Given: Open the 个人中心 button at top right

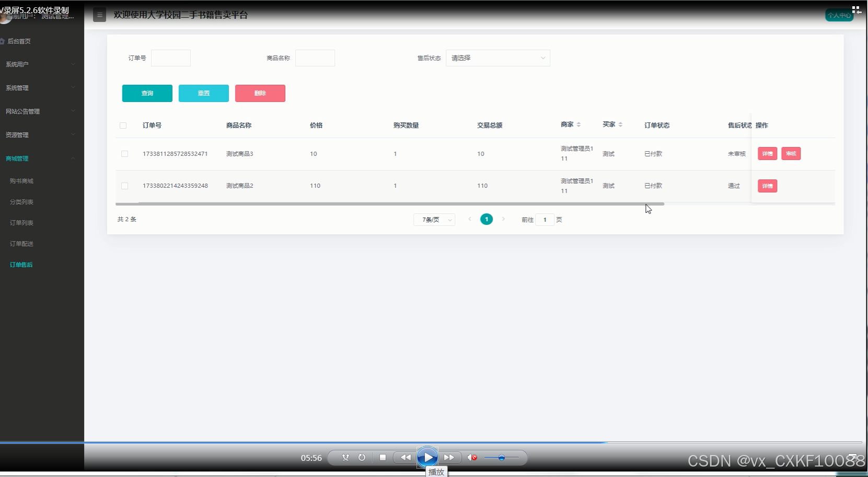Looking at the screenshot, I should 839,15.
